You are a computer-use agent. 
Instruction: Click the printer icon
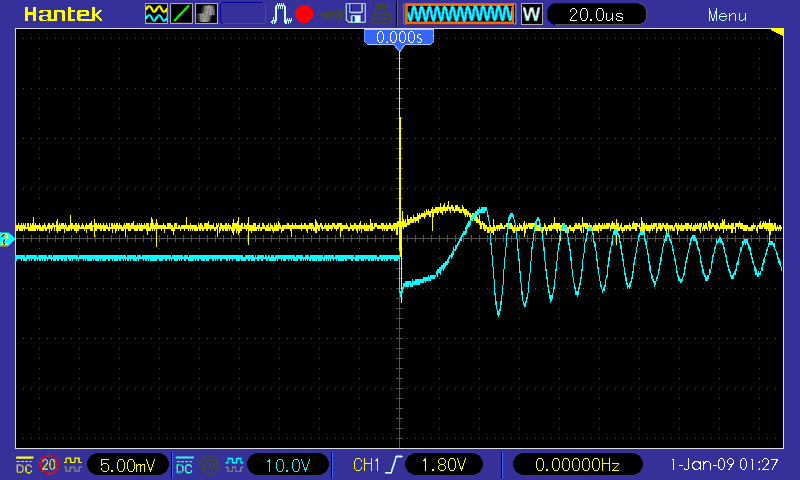(381, 14)
